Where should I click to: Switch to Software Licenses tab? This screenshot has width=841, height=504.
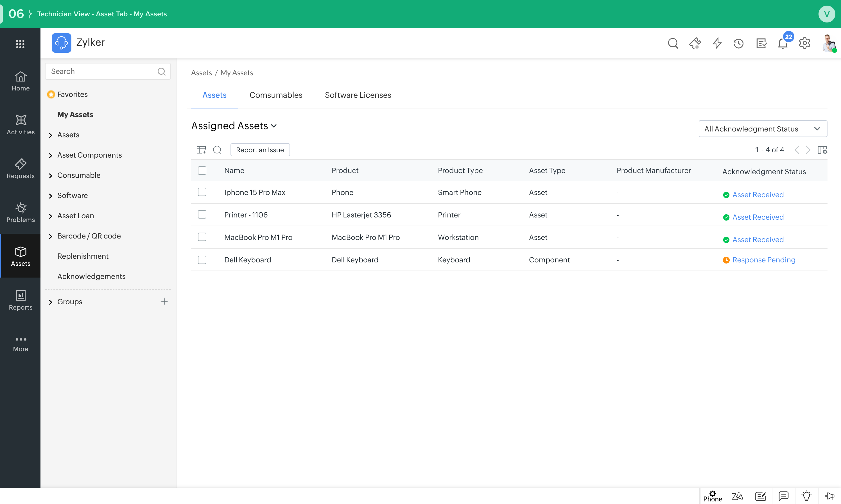pyautogui.click(x=358, y=95)
